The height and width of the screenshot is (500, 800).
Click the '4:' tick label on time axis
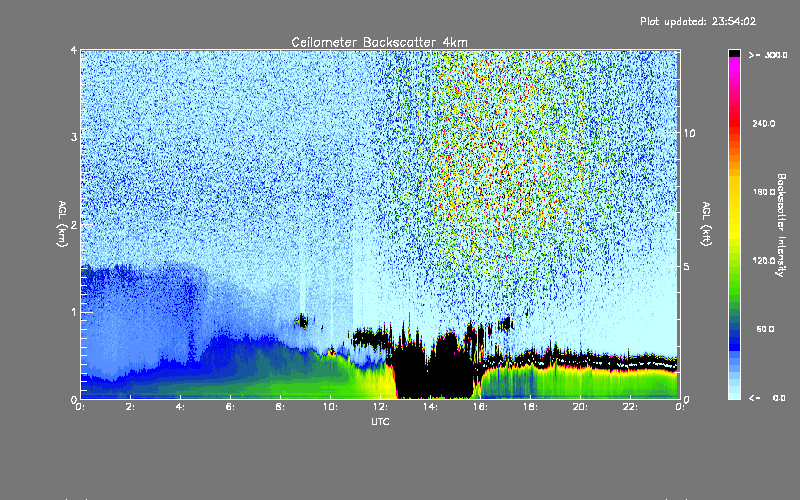(x=181, y=407)
